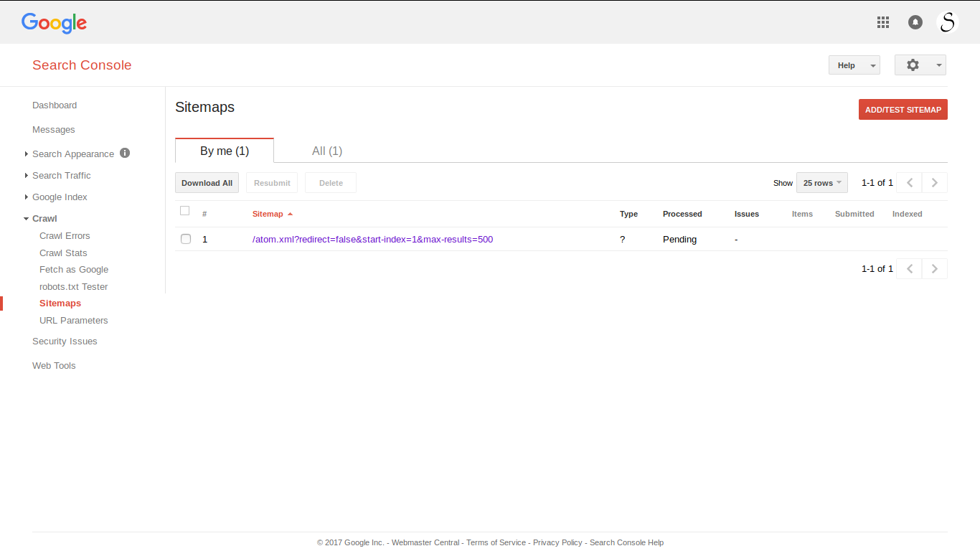Viewport: 980px width, 551px height.
Task: Select all sitemaps with header checkbox
Action: click(184, 211)
